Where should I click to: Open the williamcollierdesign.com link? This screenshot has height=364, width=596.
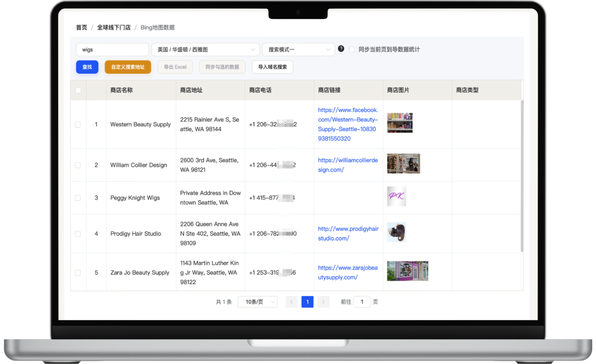[x=348, y=165]
